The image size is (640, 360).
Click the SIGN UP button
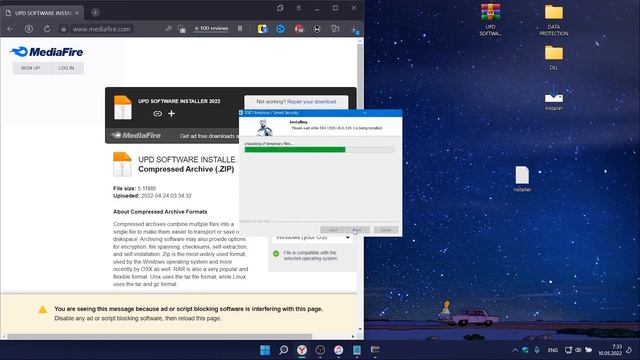pyautogui.click(x=30, y=68)
